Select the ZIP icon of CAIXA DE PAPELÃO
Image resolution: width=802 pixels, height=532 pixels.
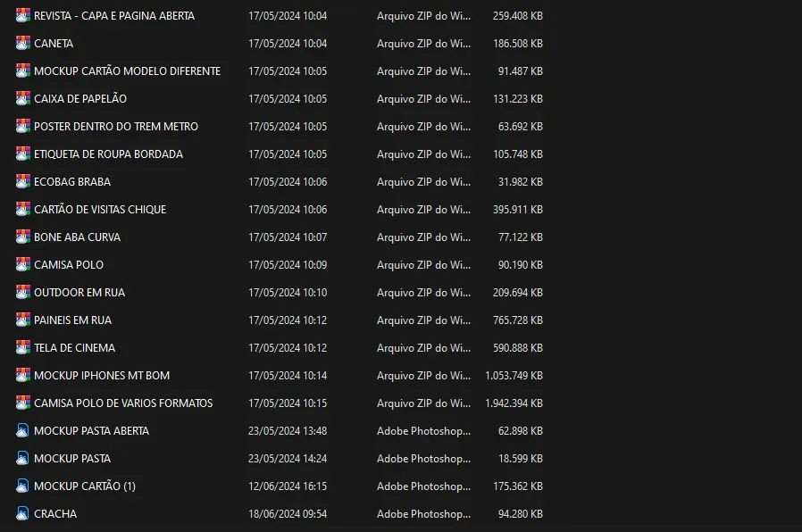(x=22, y=98)
